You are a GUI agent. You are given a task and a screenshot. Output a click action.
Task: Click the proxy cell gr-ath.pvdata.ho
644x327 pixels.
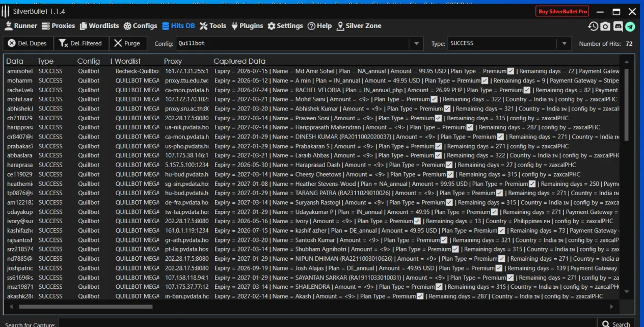(x=186, y=240)
